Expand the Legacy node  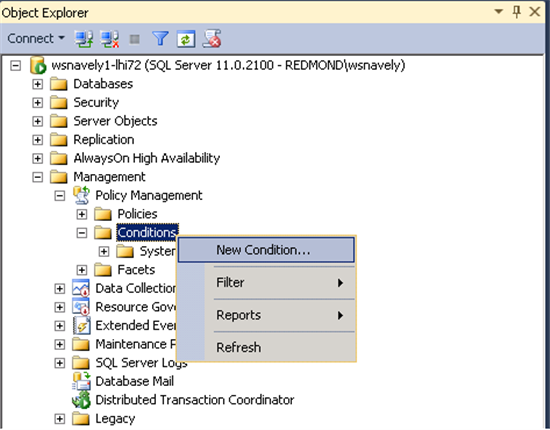60,419
